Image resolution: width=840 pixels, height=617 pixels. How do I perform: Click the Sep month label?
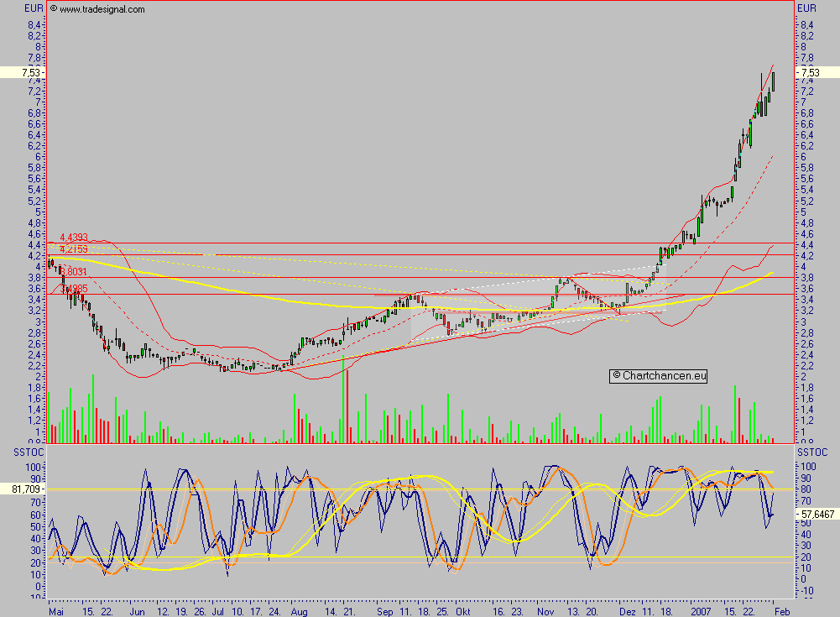(x=384, y=612)
